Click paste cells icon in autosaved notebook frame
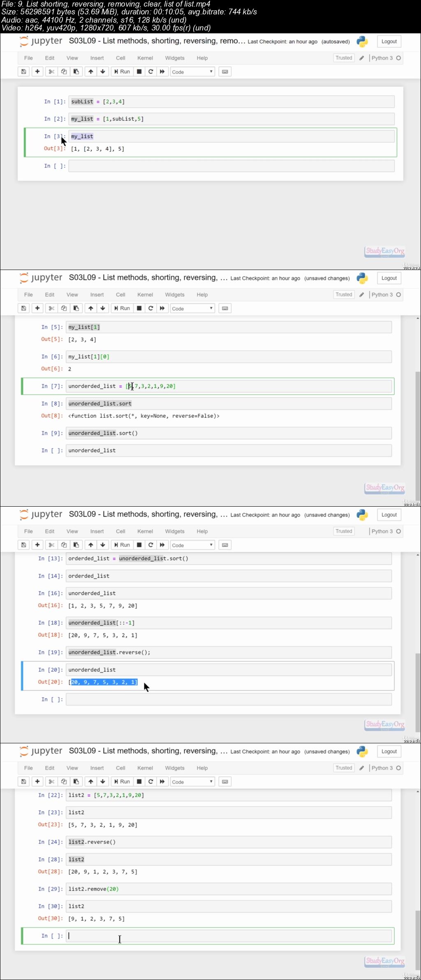Viewport: 421px width, 980px height. tap(76, 72)
